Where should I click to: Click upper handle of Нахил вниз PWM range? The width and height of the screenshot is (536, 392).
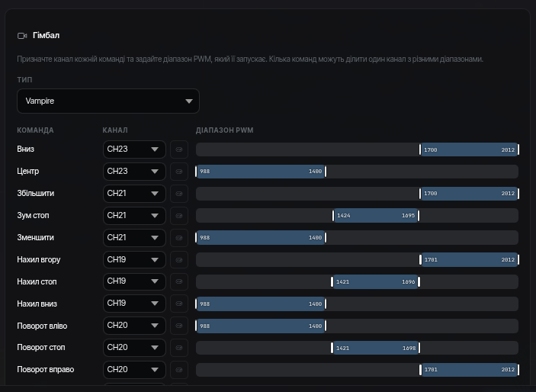coord(326,304)
